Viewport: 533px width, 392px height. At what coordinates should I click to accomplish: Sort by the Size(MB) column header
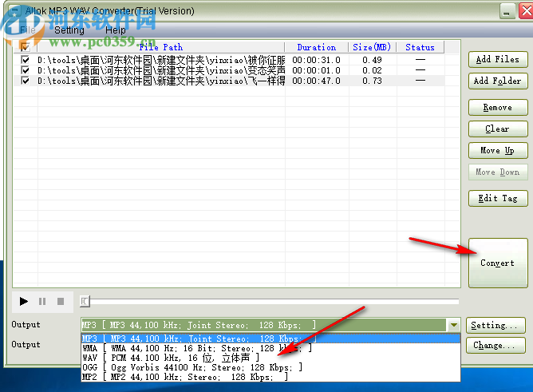pos(372,47)
